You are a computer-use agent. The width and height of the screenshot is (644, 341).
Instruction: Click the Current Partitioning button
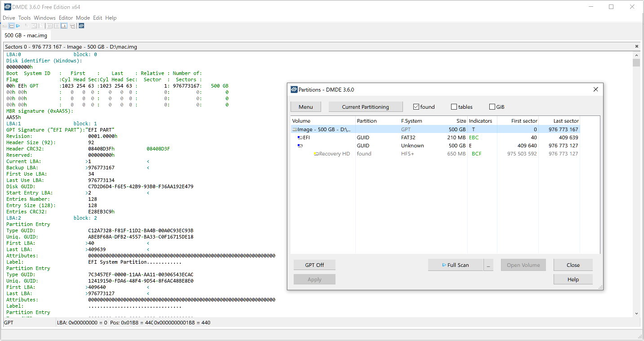pos(365,107)
